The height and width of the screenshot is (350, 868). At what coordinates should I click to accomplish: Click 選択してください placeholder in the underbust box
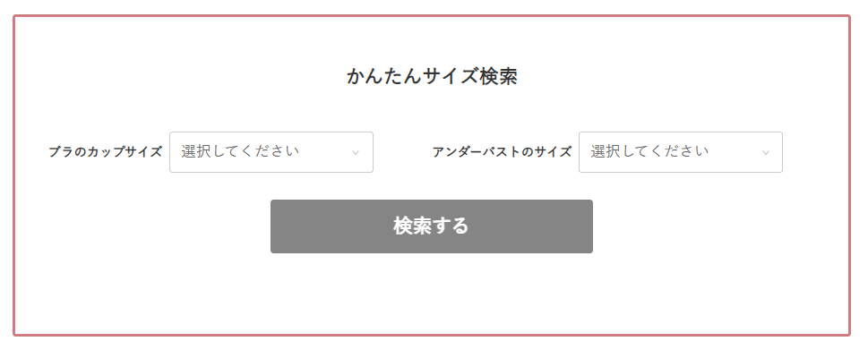(x=650, y=151)
